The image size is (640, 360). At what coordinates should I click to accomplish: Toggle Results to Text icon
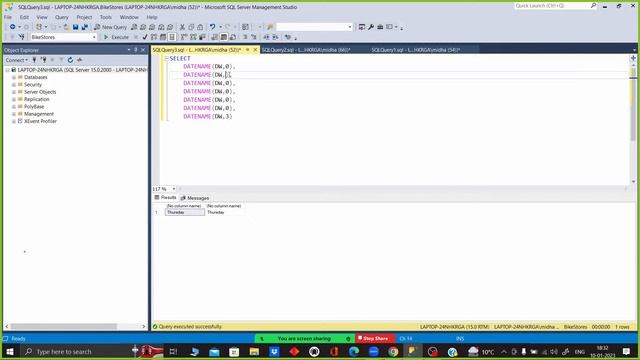[x=215, y=37]
